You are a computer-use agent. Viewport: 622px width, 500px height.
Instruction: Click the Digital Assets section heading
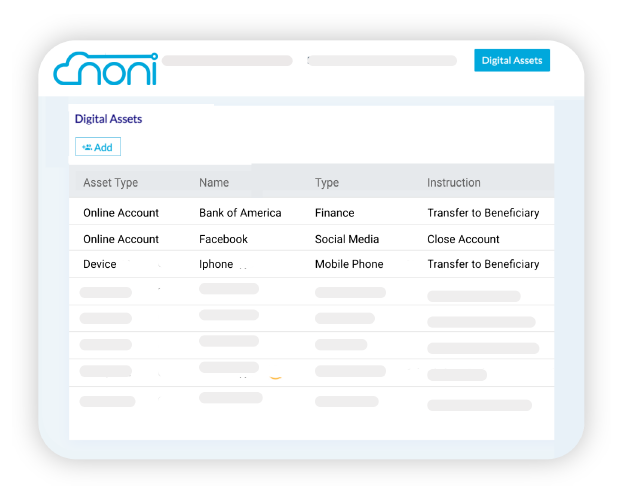point(108,119)
